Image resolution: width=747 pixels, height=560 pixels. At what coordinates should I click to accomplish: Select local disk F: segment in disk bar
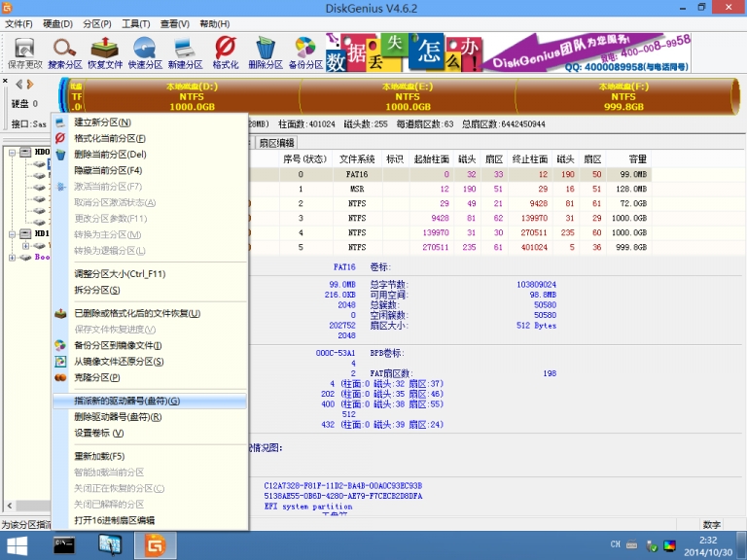click(623, 96)
